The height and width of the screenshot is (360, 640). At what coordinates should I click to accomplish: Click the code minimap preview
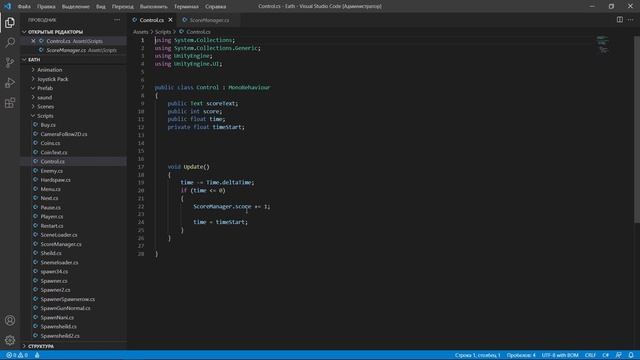(x=602, y=44)
